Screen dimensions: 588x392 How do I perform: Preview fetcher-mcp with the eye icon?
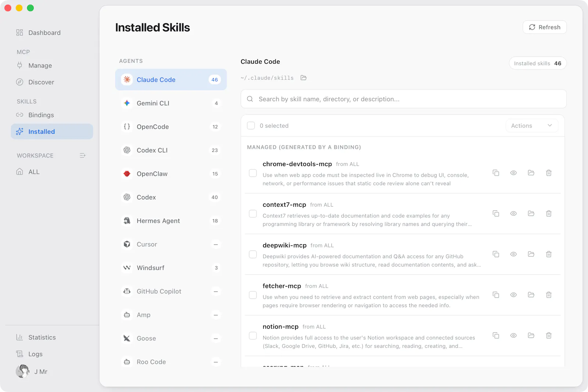coord(513,295)
